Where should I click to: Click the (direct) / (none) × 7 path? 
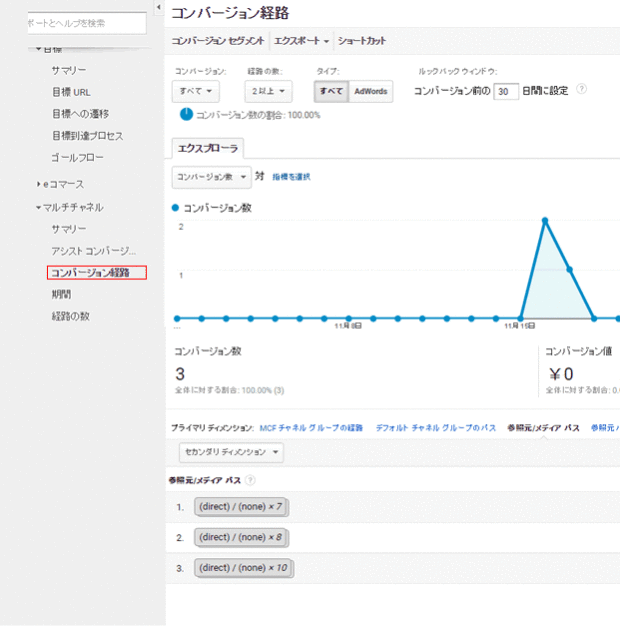point(241,508)
